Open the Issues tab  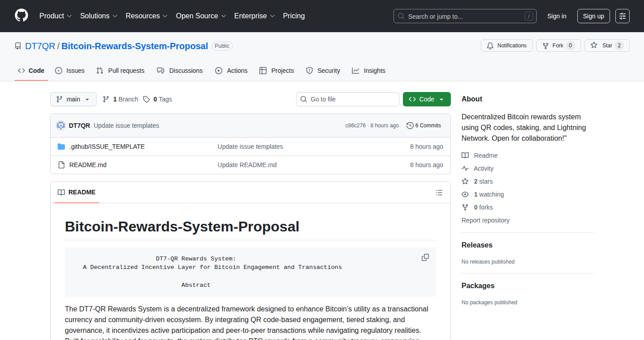(x=70, y=71)
